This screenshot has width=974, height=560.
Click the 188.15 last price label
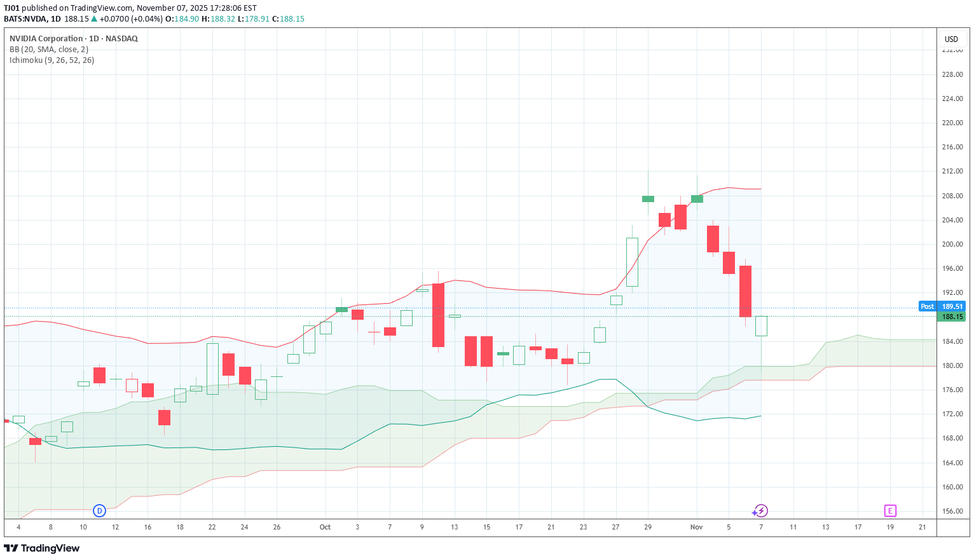click(952, 317)
